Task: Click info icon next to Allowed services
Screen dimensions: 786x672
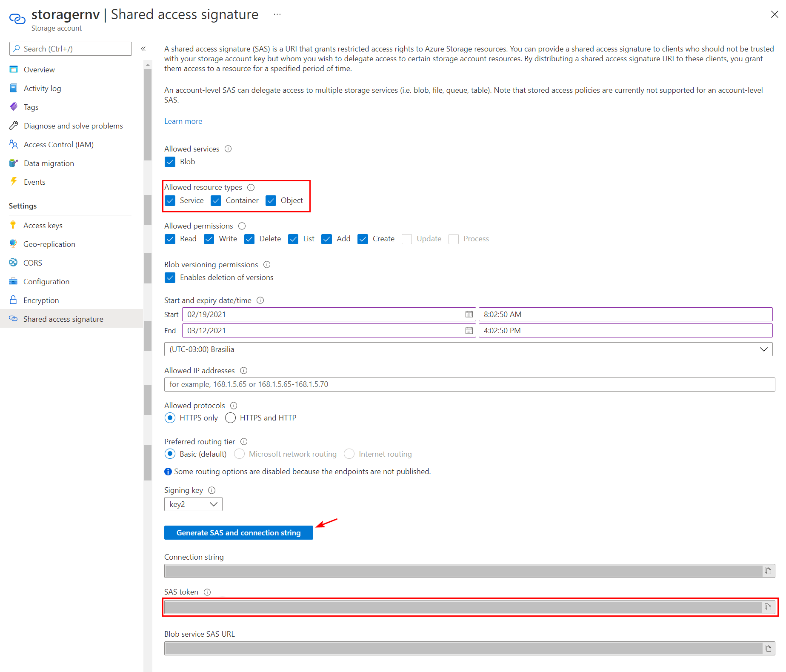Action: tap(228, 149)
